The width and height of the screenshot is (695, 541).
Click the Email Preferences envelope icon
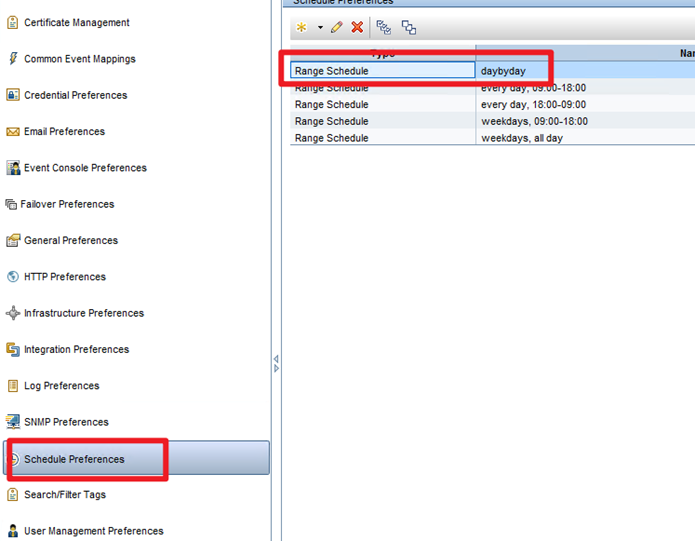pos(13,132)
